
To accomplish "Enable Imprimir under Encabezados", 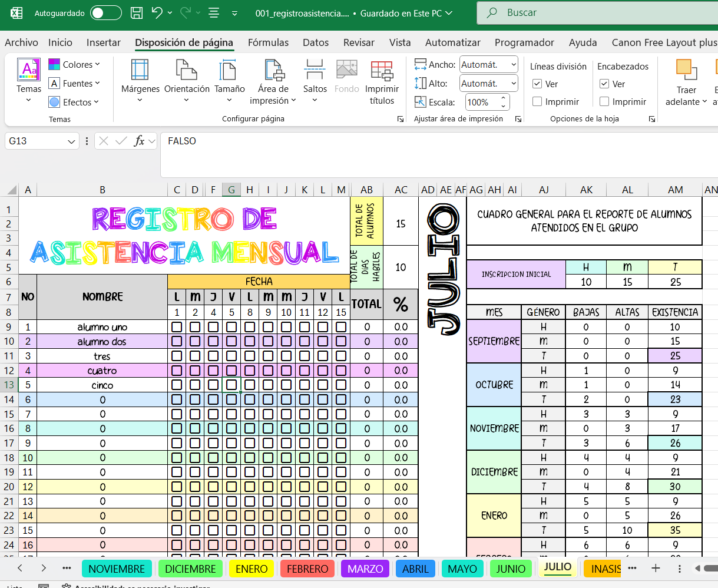I will 604,102.
